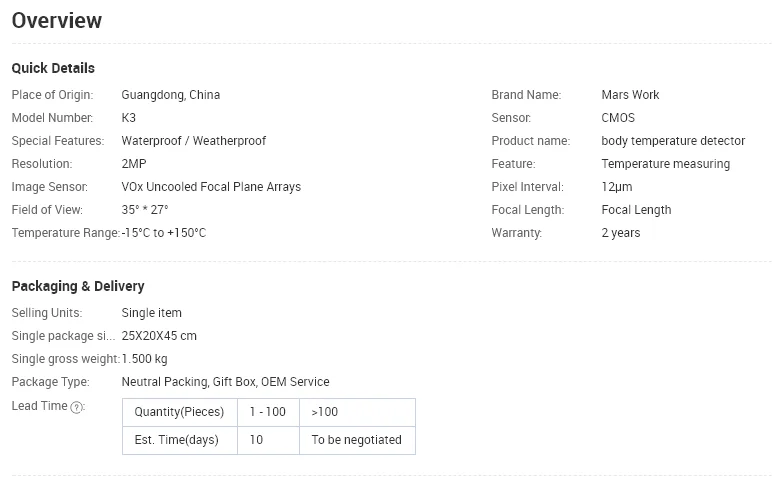774x478 pixels.
Task: Select the K3 model number value
Action: tap(128, 118)
